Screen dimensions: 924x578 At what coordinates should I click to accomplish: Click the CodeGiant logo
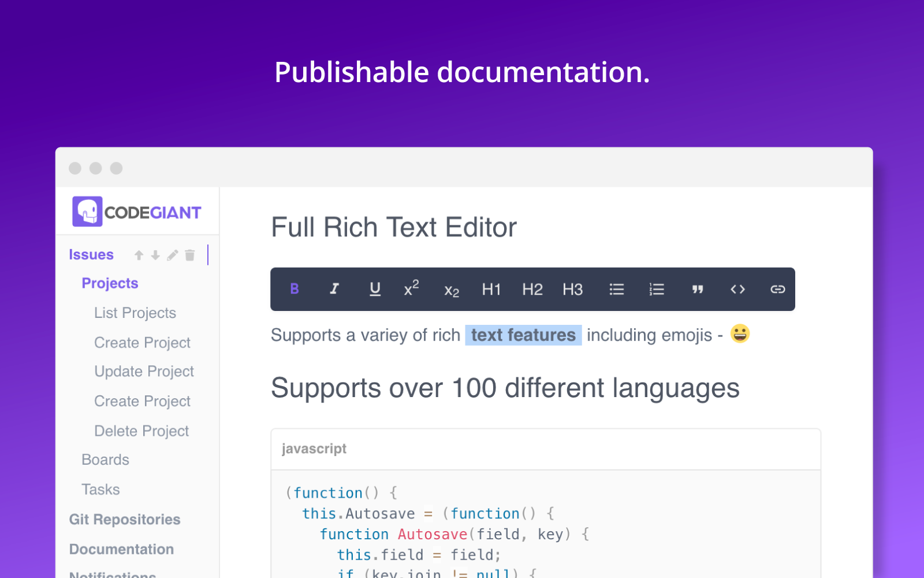pos(137,212)
